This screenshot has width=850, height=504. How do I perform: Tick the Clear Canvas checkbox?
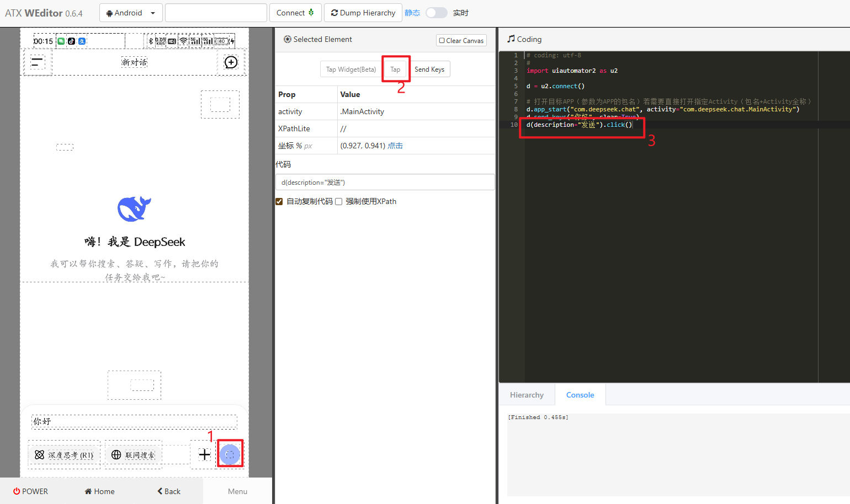coord(442,41)
